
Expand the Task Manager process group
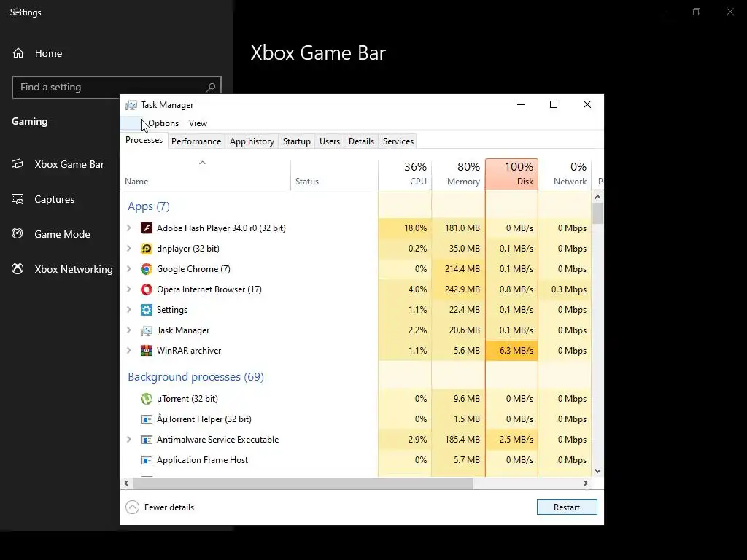[x=129, y=330]
